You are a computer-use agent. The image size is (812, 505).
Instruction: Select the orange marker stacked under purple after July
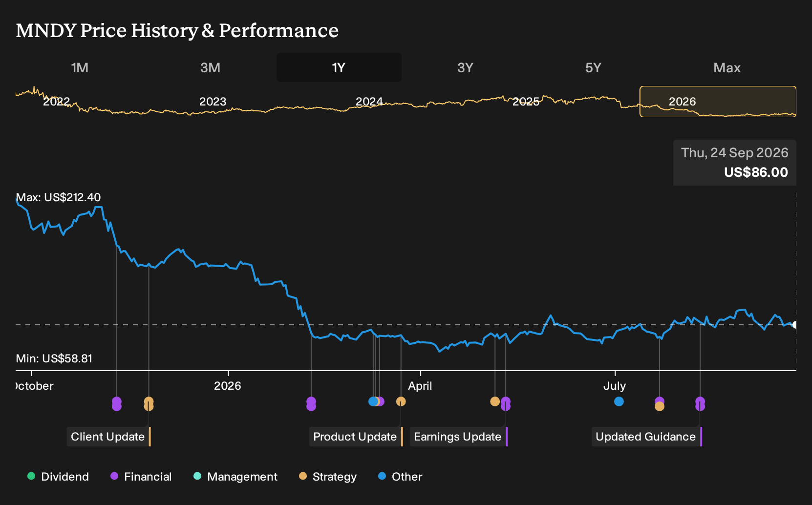[x=660, y=406]
